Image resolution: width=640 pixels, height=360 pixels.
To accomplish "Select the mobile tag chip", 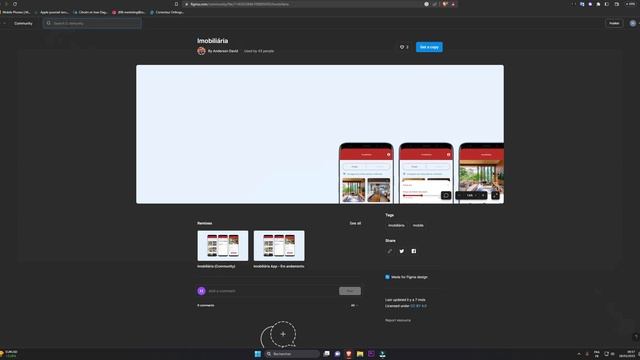I will 418,225.
